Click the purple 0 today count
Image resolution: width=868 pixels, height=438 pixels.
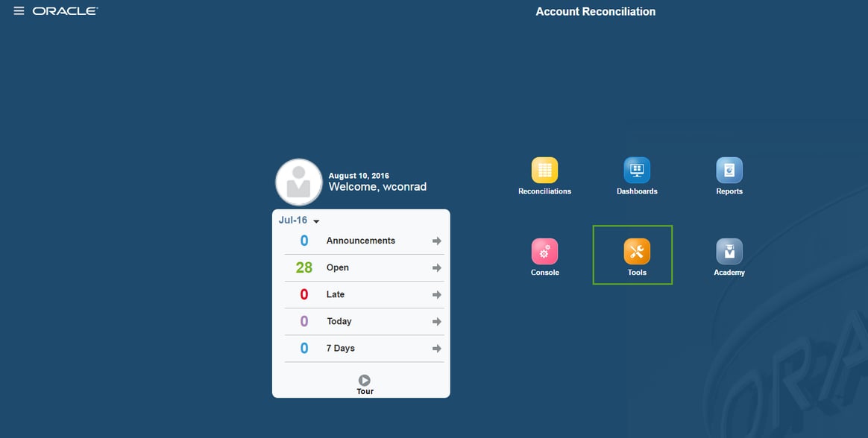(x=304, y=321)
